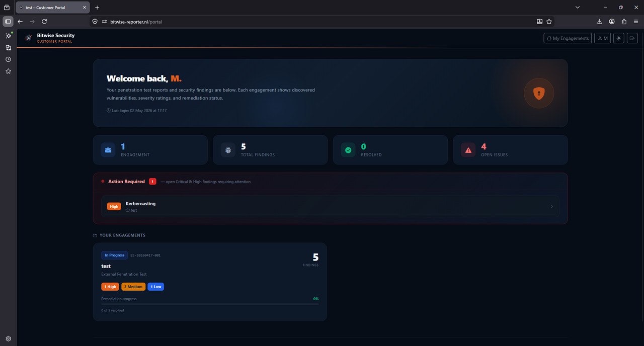This screenshot has height=346, width=644.
Task: Click the install/save page icon in address bar
Action: [539, 22]
